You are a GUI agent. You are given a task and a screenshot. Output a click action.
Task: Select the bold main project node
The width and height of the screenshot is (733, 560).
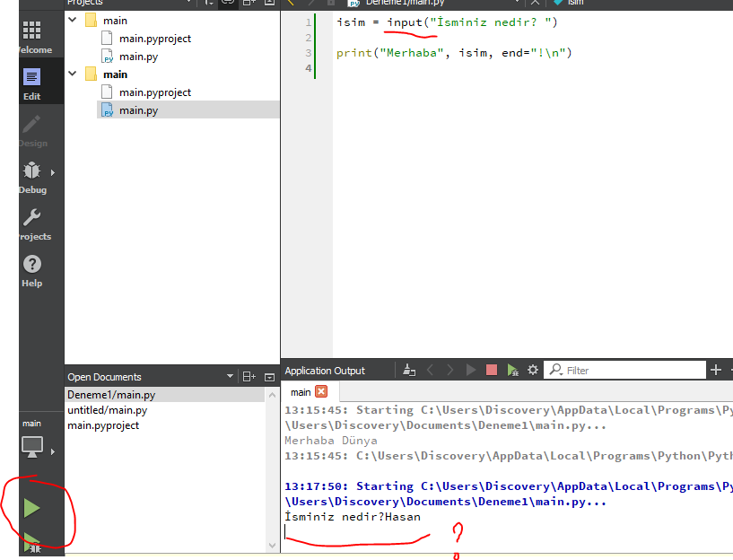pyautogui.click(x=115, y=74)
